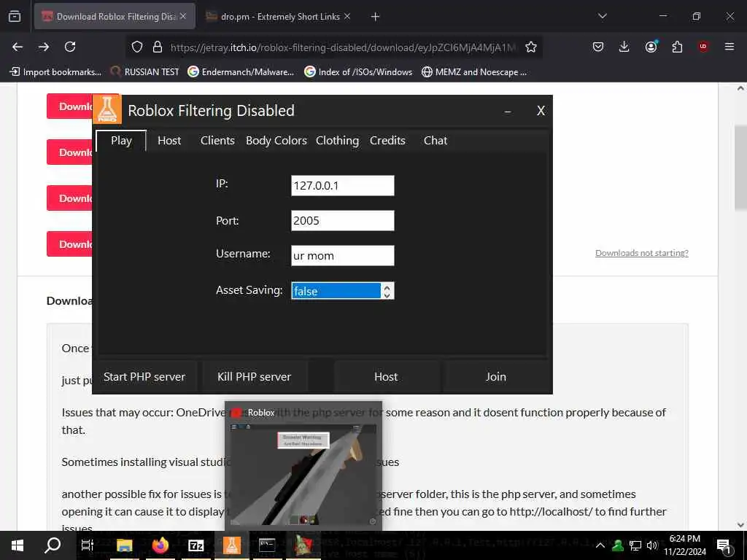
Task: Click the Join button
Action: pos(496,377)
